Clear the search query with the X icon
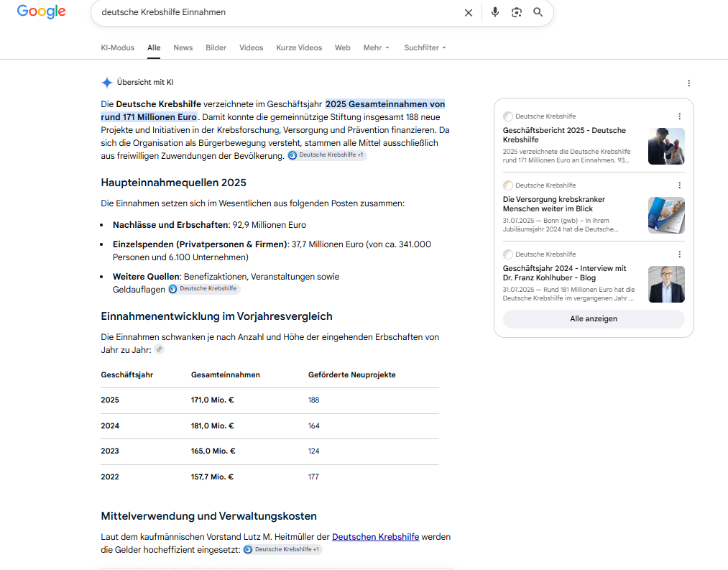Screen dimensions: 728x570 (469, 12)
